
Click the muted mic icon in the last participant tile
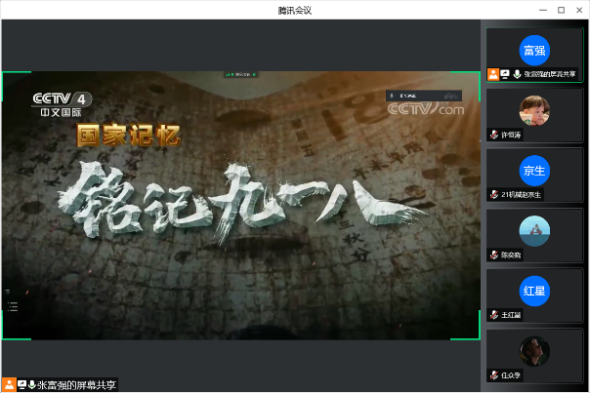[494, 375]
